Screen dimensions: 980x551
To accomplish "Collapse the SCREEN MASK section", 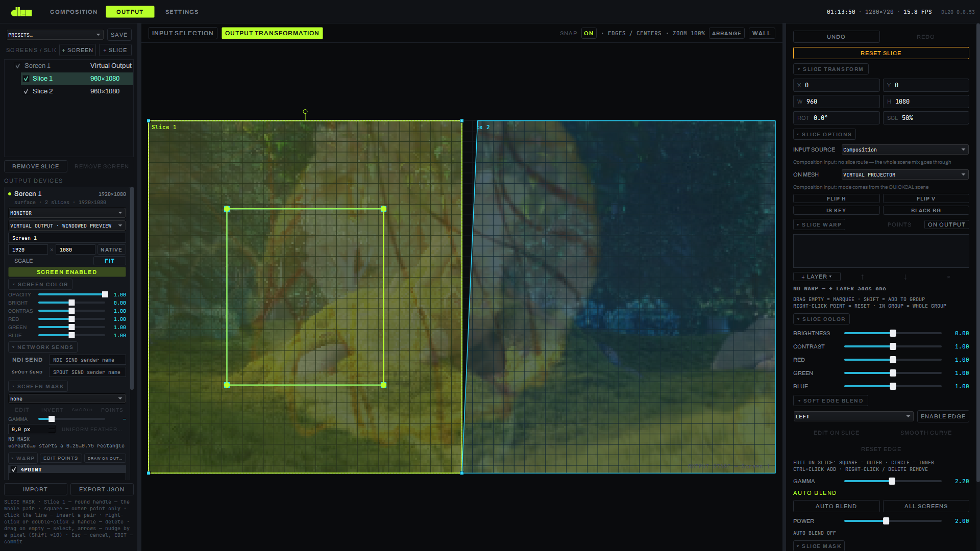I will point(38,386).
